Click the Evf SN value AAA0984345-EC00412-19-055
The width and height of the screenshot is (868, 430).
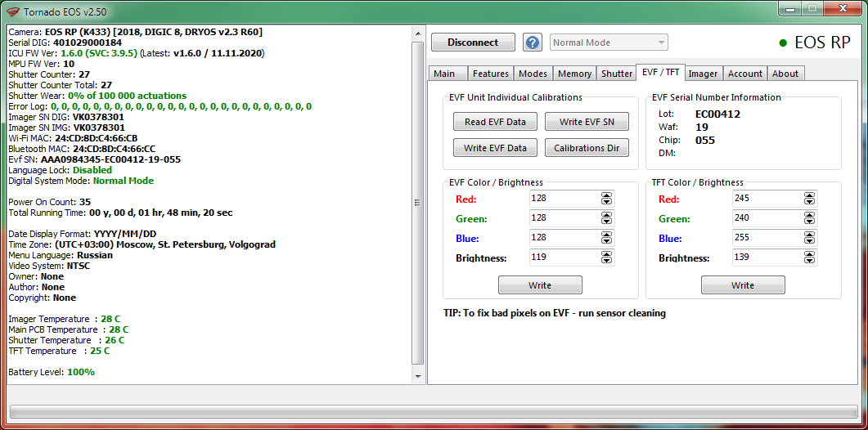[110, 159]
